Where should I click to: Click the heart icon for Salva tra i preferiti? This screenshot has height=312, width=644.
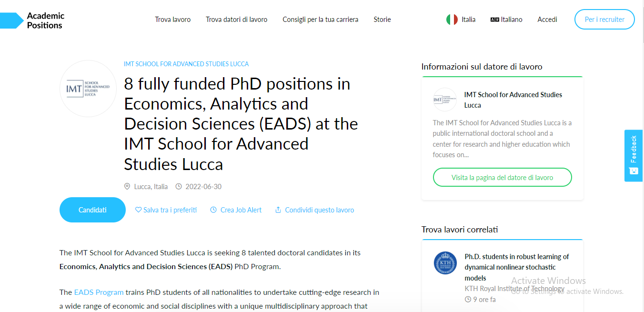point(138,210)
